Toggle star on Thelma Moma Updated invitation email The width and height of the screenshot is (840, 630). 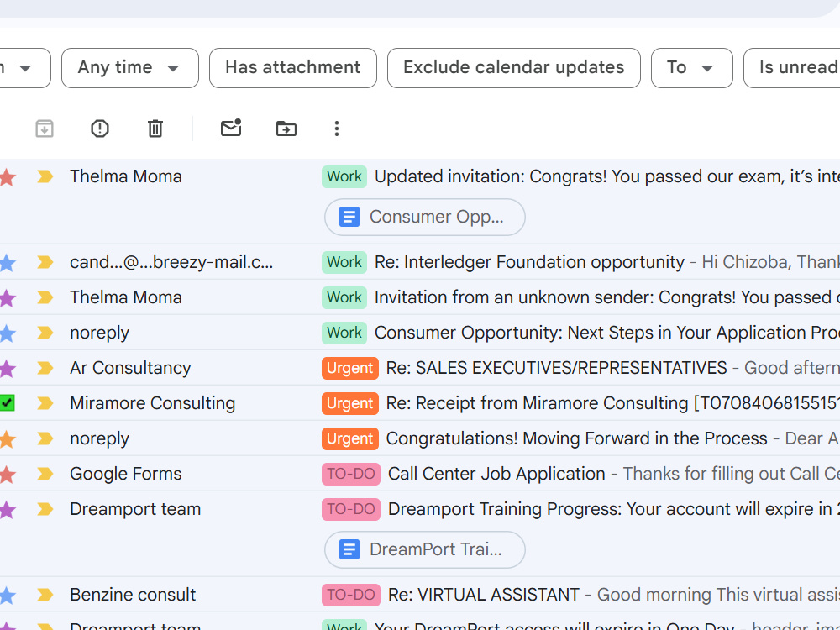(7, 176)
